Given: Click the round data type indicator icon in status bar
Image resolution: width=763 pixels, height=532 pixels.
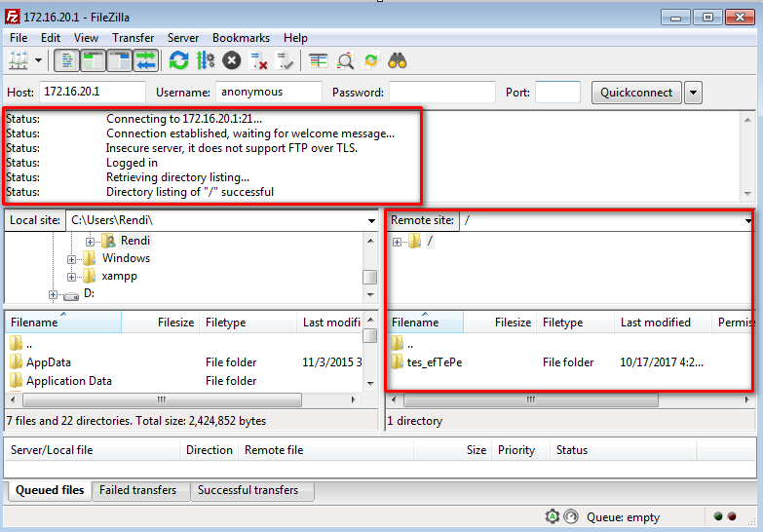Looking at the screenshot, I should (x=571, y=516).
